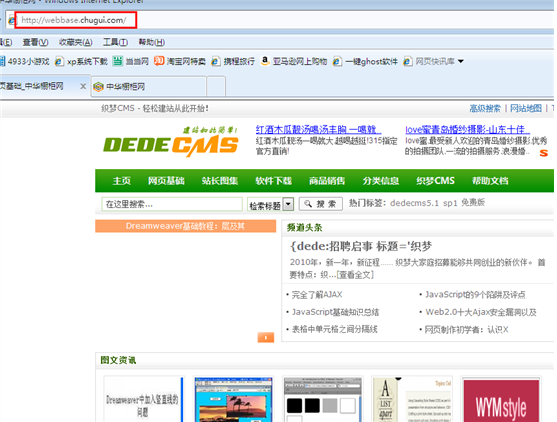Open article JavaScript基础知识总结
Screen dimensions: 557x422
click(335, 312)
